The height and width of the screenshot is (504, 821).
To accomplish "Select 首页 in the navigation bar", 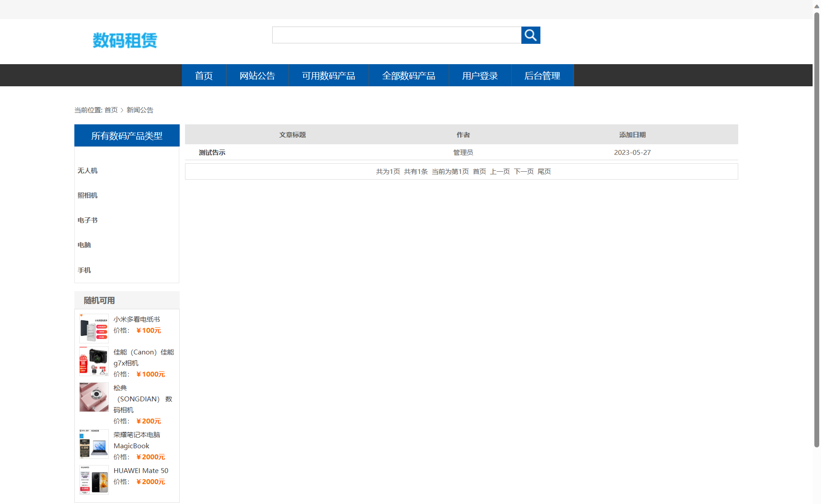I will (x=204, y=75).
